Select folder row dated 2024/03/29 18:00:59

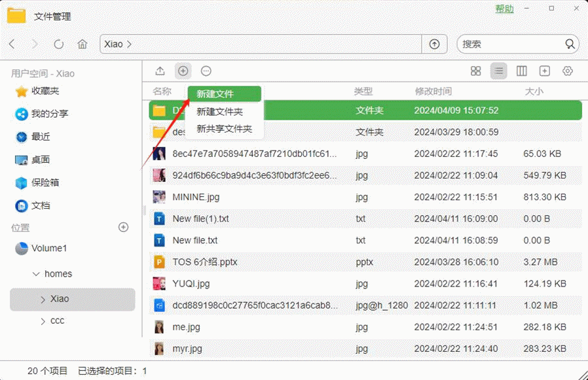tap(365, 132)
